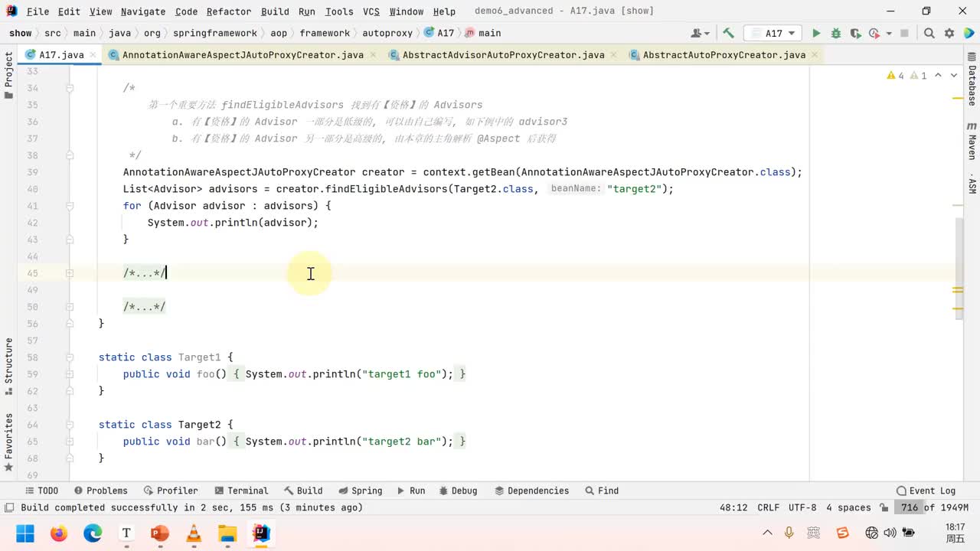Expand folded comment on line 50
980x551 pixels.
(69, 307)
